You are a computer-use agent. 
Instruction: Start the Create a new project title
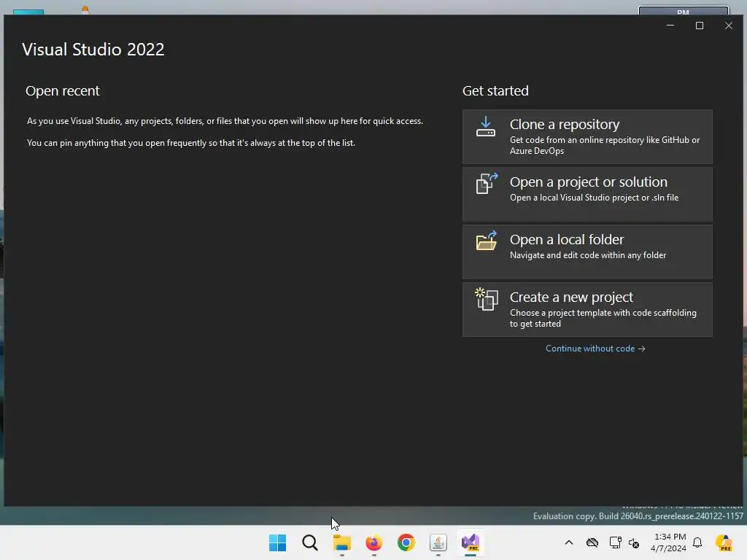571,297
